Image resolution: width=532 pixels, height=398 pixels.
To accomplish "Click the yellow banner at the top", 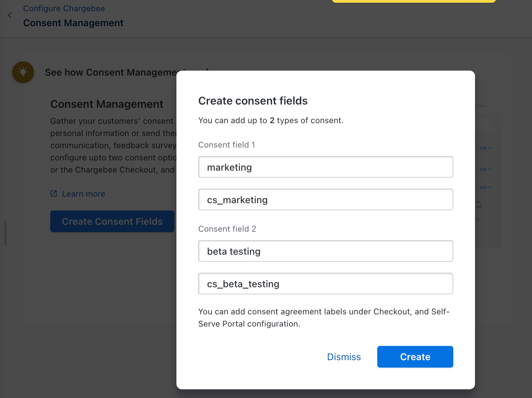I will 414,1.
